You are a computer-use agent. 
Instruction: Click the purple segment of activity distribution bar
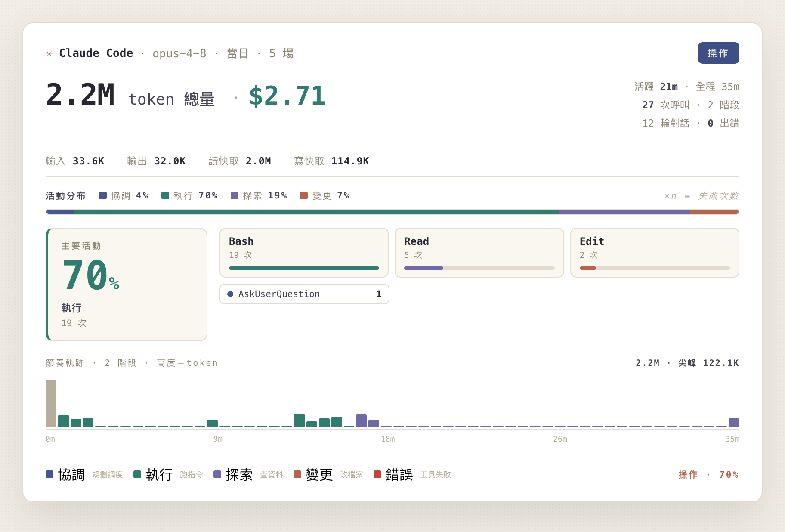[624, 212]
